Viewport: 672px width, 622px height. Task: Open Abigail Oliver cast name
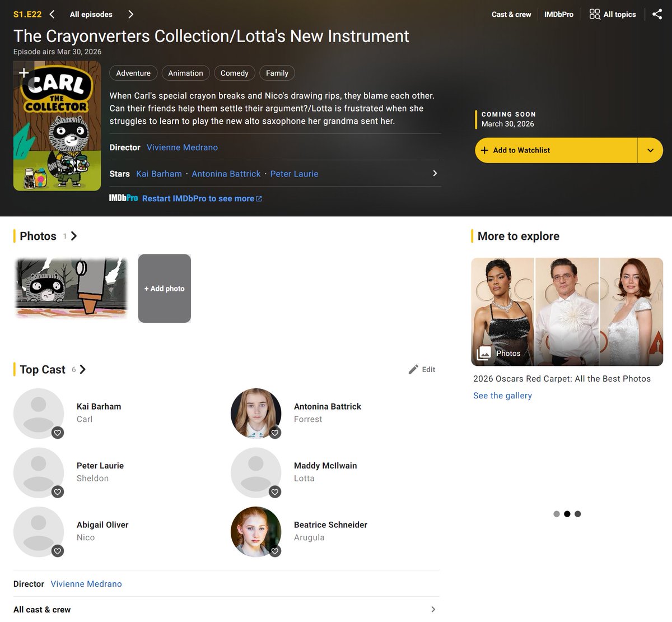(x=102, y=524)
